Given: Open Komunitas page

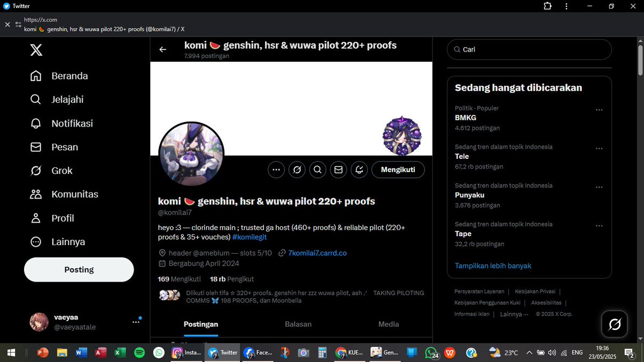Looking at the screenshot, I should point(64,194).
